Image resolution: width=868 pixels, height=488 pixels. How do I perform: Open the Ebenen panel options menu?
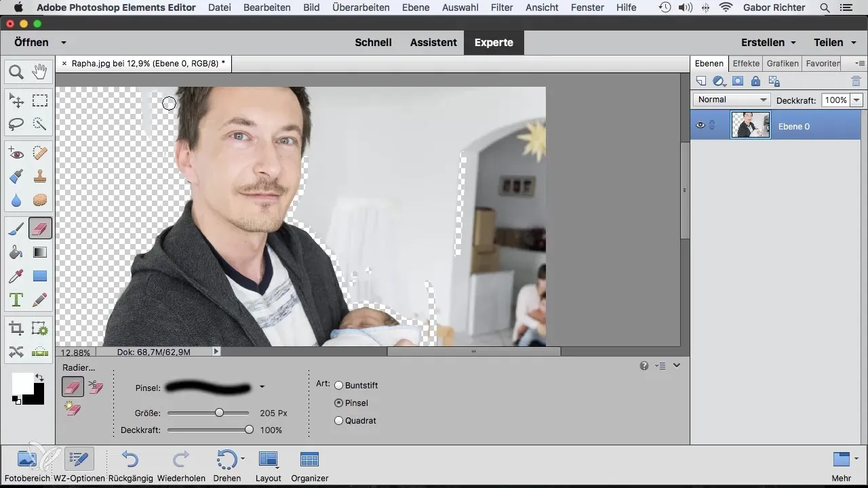pos(860,63)
